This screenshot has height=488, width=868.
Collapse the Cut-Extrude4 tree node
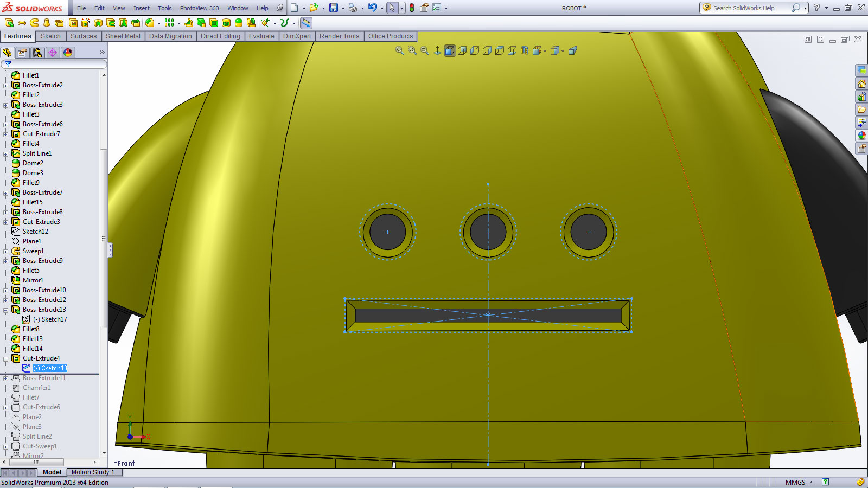pos(6,358)
